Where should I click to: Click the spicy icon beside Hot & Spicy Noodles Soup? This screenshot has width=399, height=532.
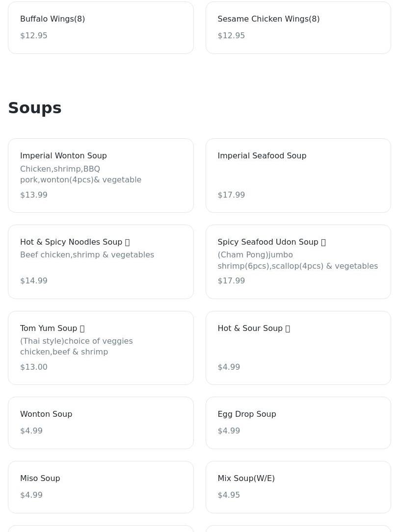coord(127,242)
